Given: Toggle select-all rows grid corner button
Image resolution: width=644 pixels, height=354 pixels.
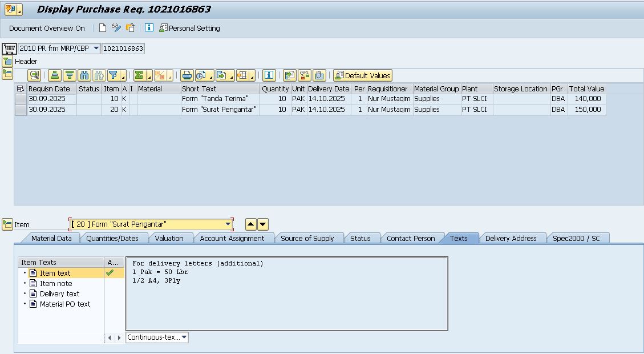Looking at the screenshot, I should pyautogui.click(x=21, y=88).
